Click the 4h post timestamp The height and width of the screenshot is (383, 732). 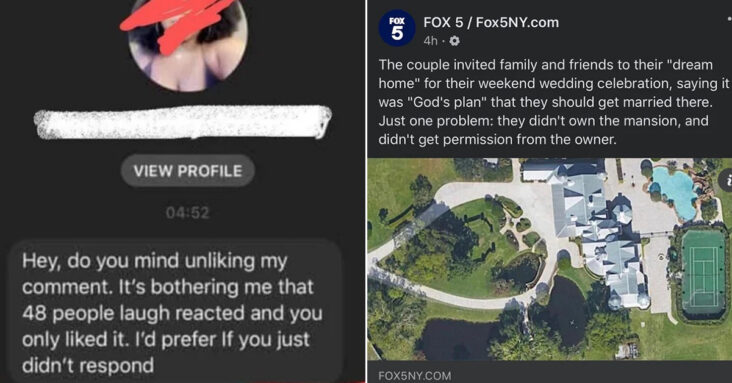click(430, 41)
